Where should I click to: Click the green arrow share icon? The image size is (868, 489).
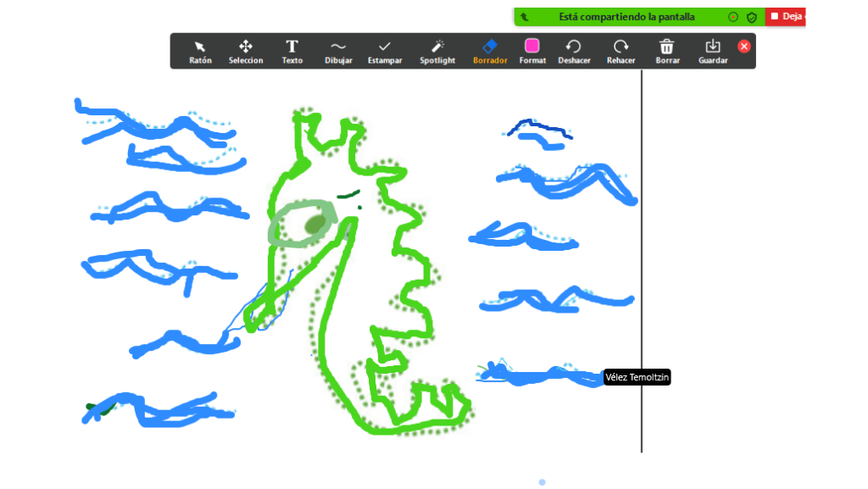tap(526, 17)
